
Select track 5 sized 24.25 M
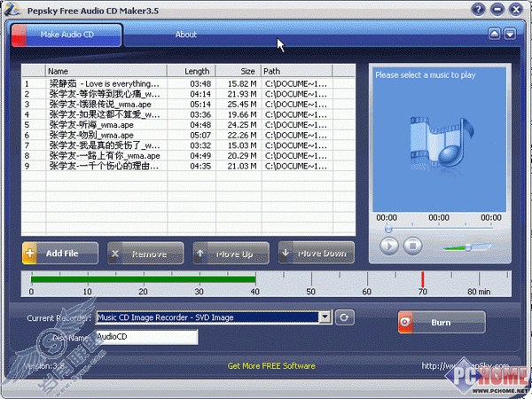pos(188,125)
